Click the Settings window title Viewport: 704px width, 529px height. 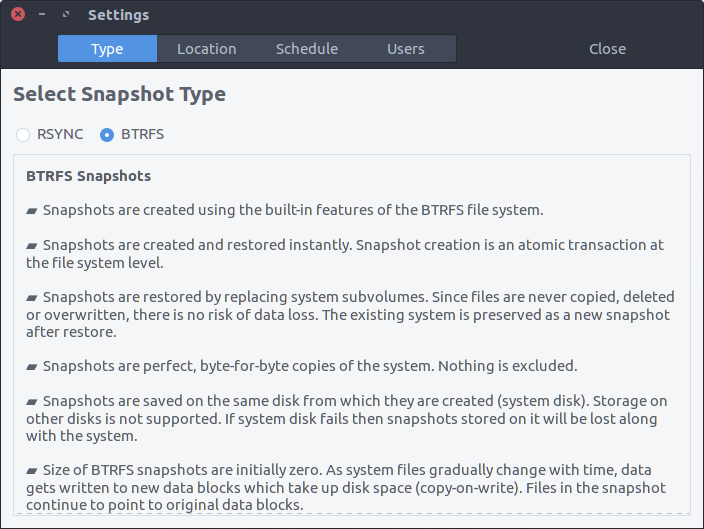point(119,15)
